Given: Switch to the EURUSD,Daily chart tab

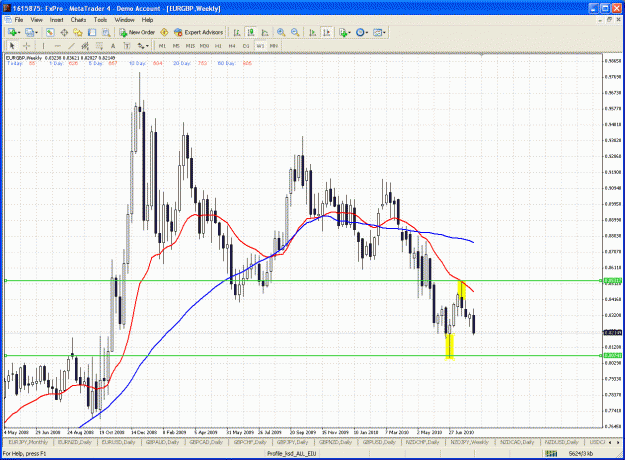Looking at the screenshot, I should pos(118,442).
